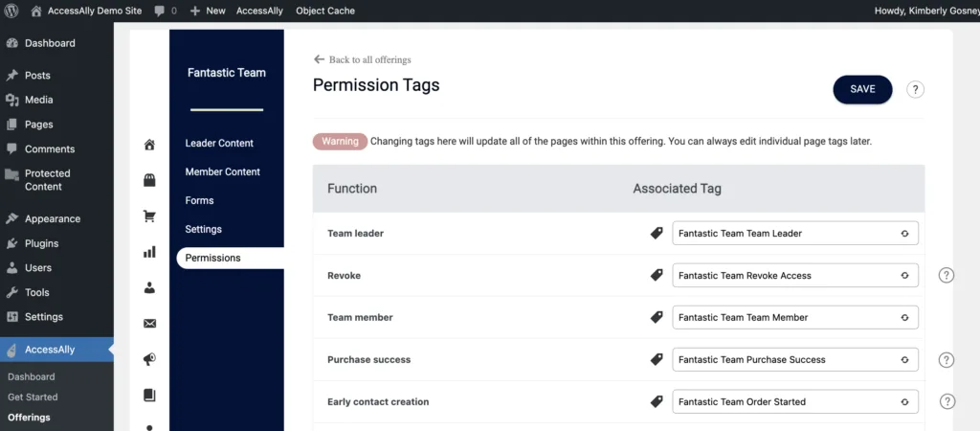Open Member Content tab

pyautogui.click(x=222, y=171)
